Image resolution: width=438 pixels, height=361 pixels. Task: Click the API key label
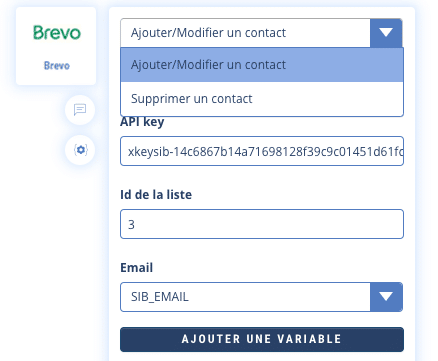click(142, 122)
